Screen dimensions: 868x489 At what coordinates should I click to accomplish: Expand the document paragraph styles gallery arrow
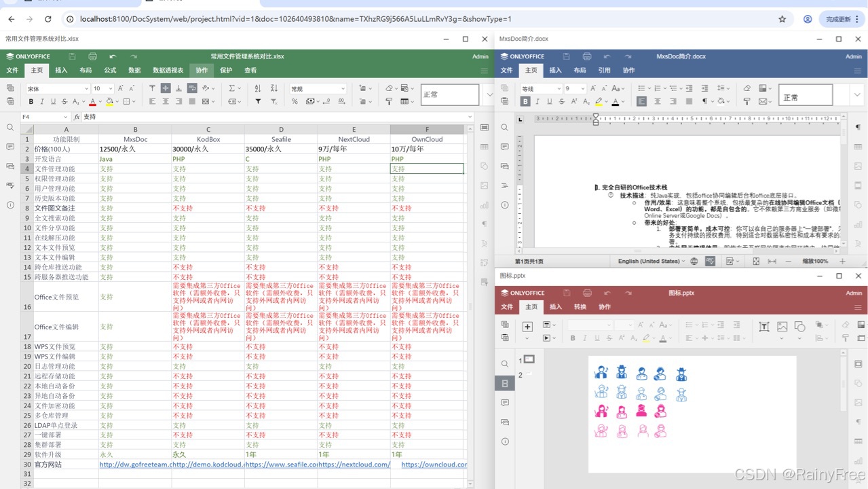[x=857, y=95]
